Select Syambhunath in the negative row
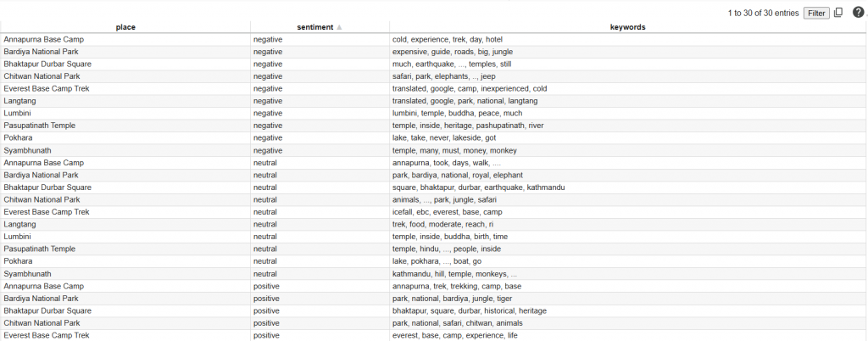Screen dimensions: 868x341 [27, 151]
